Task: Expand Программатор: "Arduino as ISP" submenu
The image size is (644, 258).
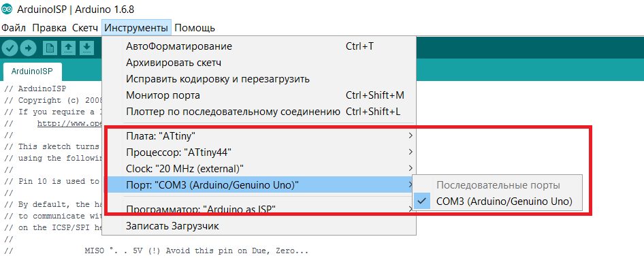Action: pyautogui.click(x=259, y=210)
